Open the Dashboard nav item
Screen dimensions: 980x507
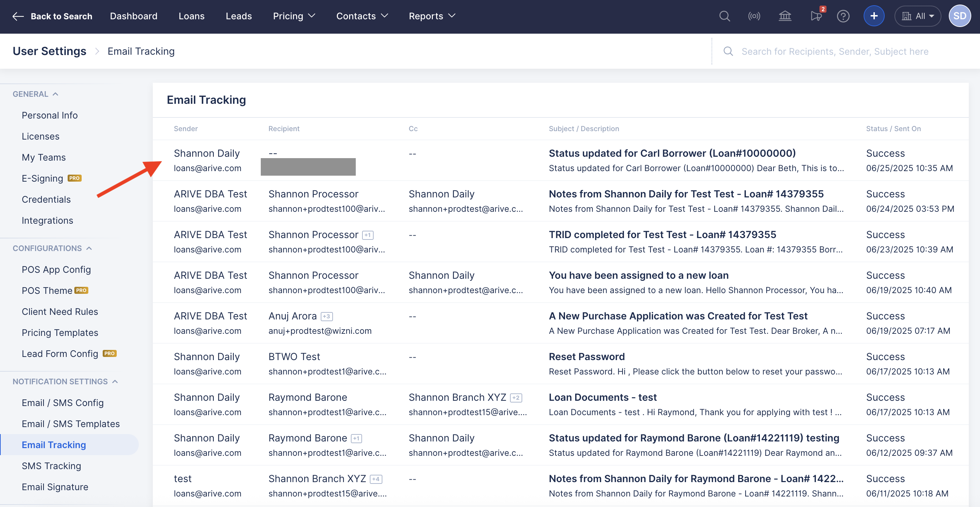point(134,16)
